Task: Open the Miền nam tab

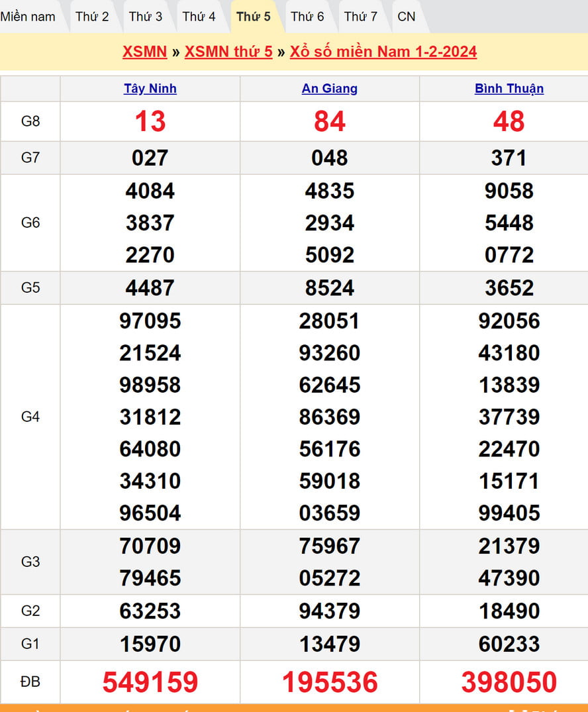Action: click(28, 17)
